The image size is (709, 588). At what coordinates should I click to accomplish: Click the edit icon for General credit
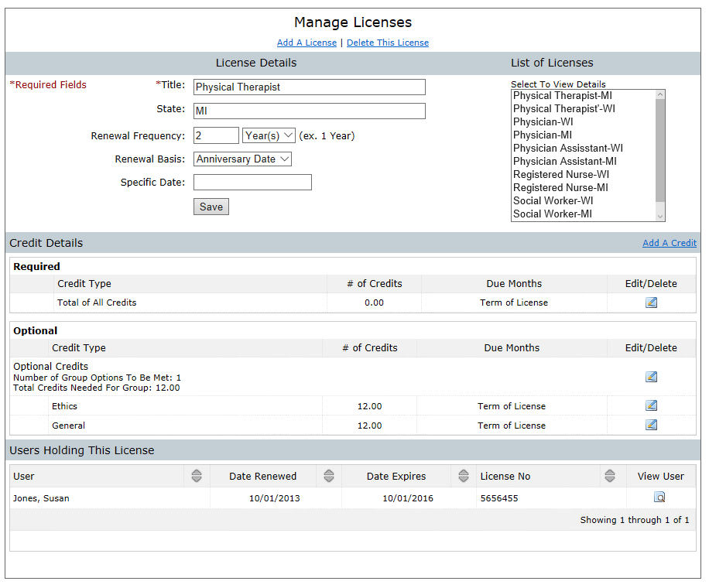(651, 425)
